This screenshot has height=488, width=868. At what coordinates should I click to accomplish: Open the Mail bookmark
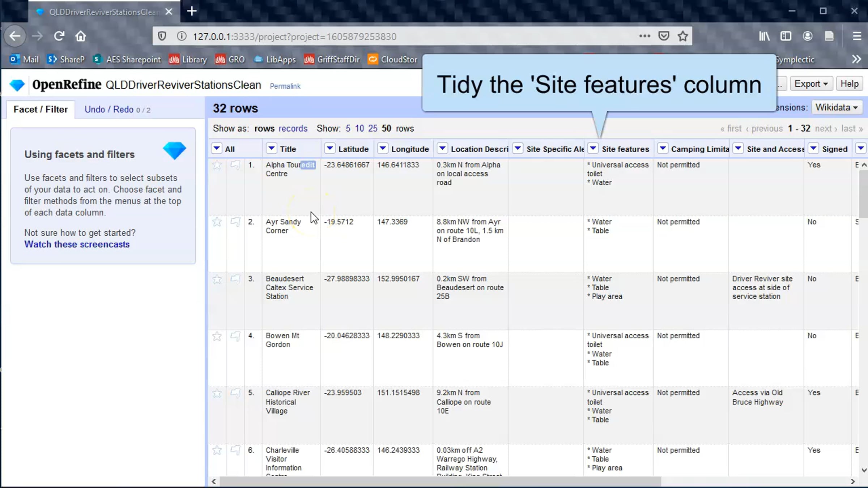coord(24,59)
